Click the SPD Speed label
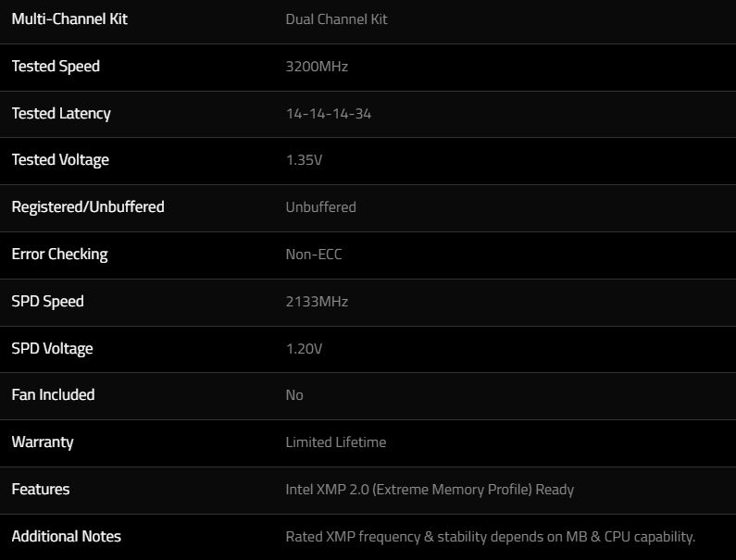 click(47, 302)
